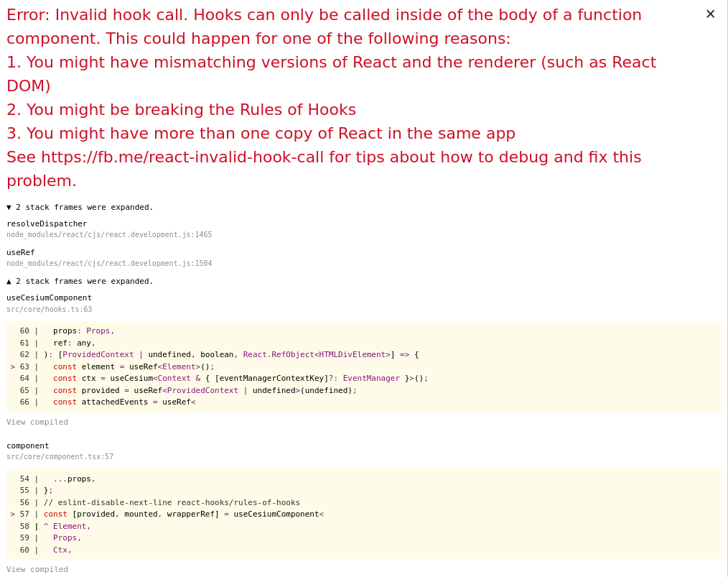Collapse stack frames via the bottom triangle

point(9,281)
